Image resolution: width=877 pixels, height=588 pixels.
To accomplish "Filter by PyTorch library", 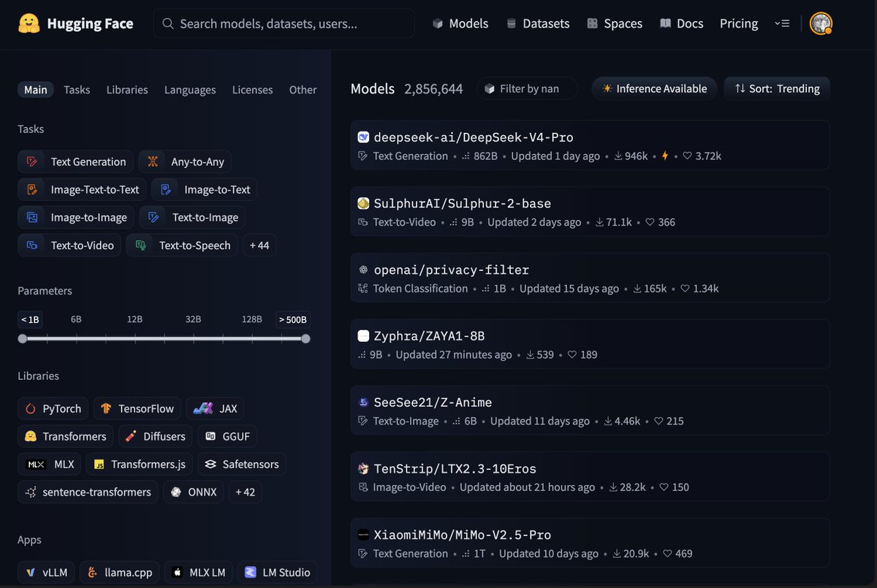I will click(53, 408).
